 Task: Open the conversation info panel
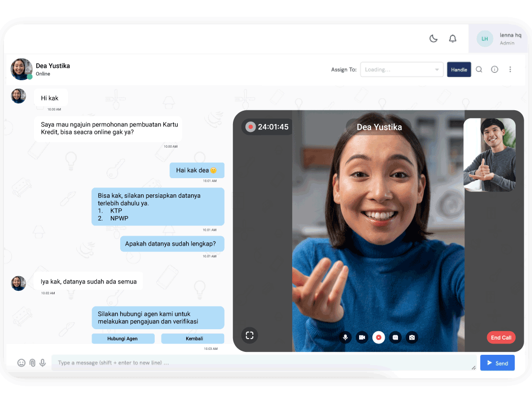coord(495,69)
